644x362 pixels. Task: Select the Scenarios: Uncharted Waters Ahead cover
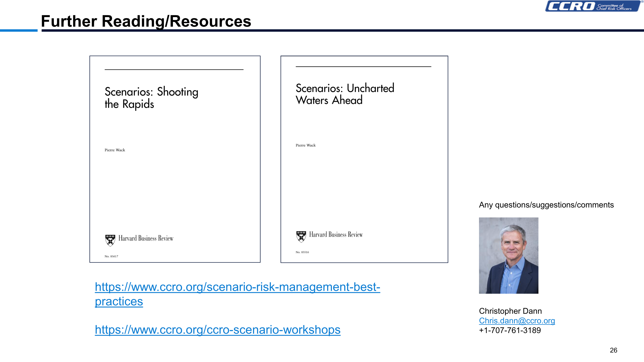pos(364,159)
